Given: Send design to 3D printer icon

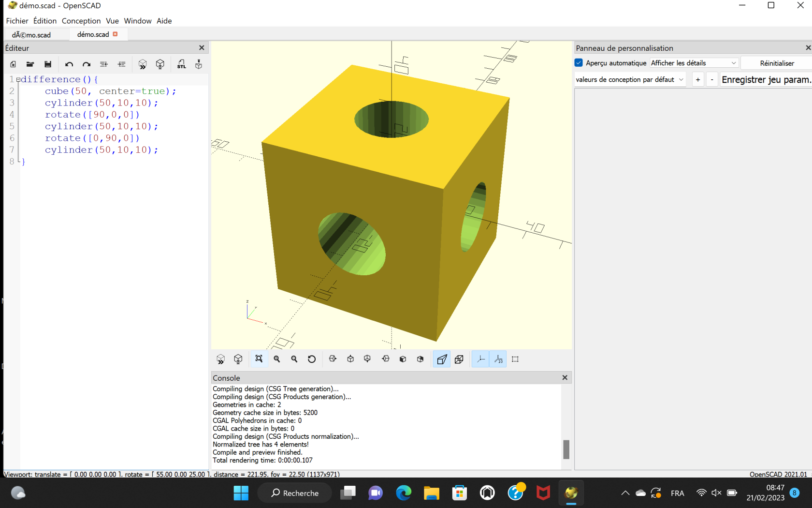Looking at the screenshot, I should pos(199,64).
